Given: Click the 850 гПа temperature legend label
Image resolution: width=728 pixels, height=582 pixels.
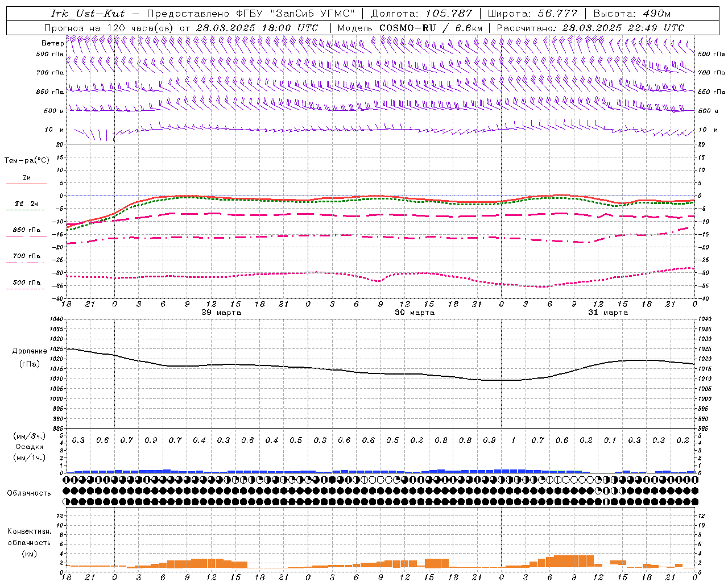Looking at the screenshot, I should pos(27,230).
